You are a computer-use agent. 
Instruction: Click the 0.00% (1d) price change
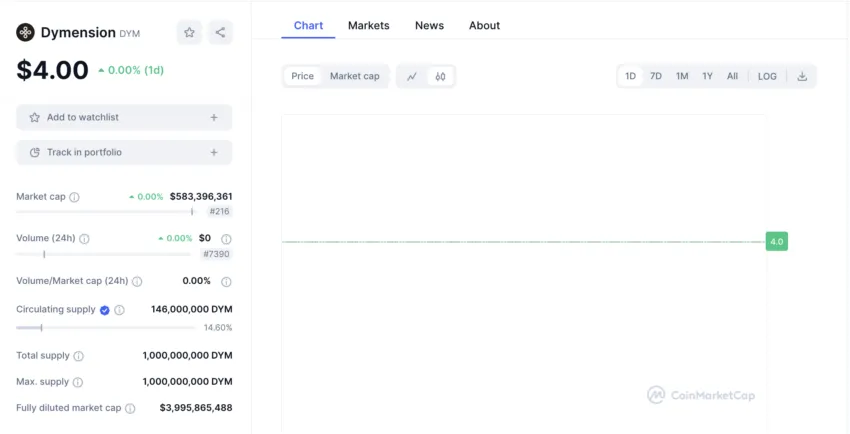[131, 70]
